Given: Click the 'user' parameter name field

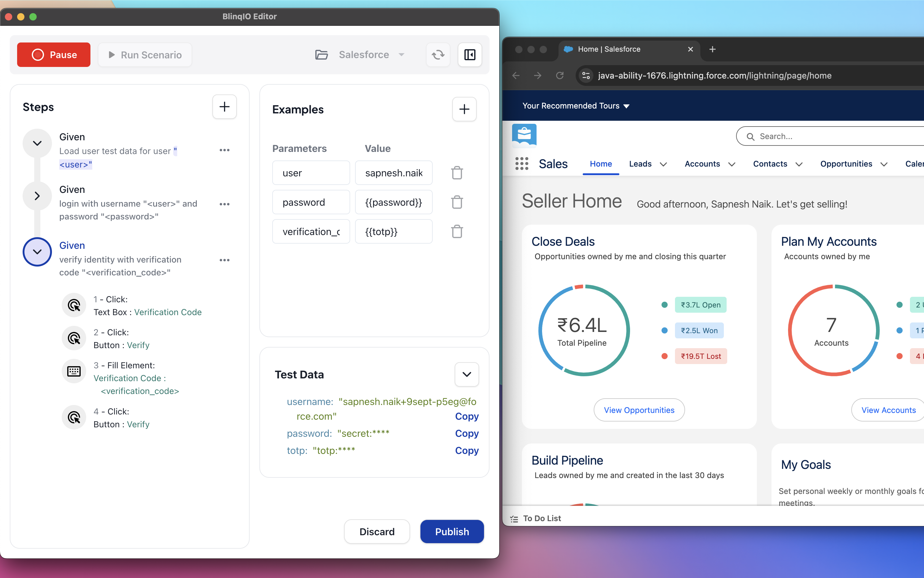Looking at the screenshot, I should tap(311, 173).
